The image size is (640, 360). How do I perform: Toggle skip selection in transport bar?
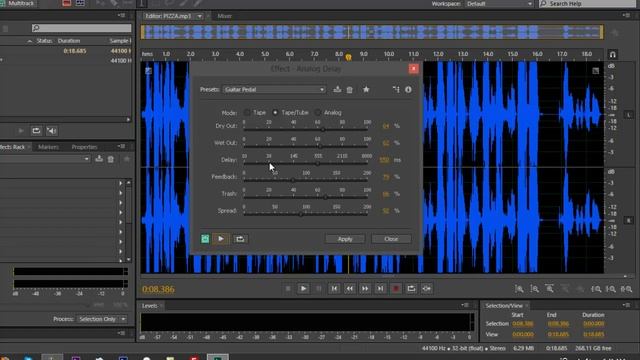click(427, 289)
